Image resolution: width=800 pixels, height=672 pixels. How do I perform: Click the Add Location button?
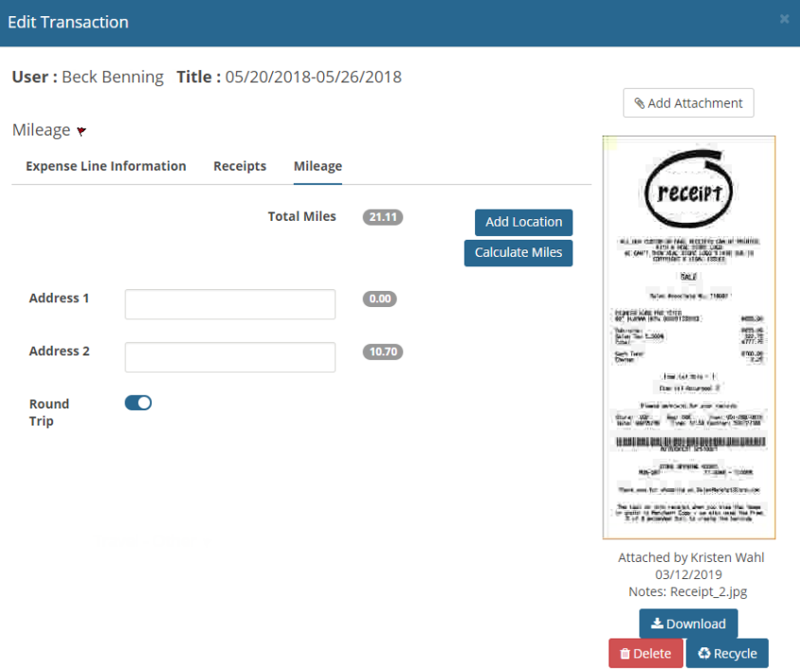523,223
